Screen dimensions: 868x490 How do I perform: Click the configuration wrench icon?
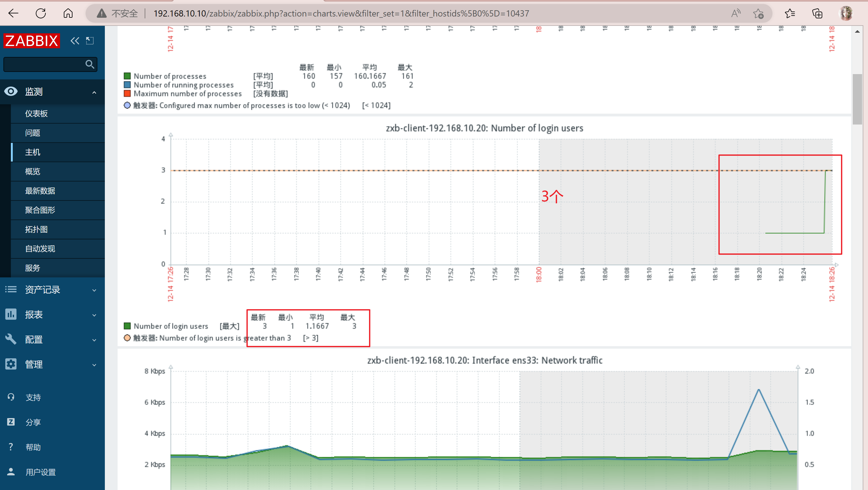11,339
